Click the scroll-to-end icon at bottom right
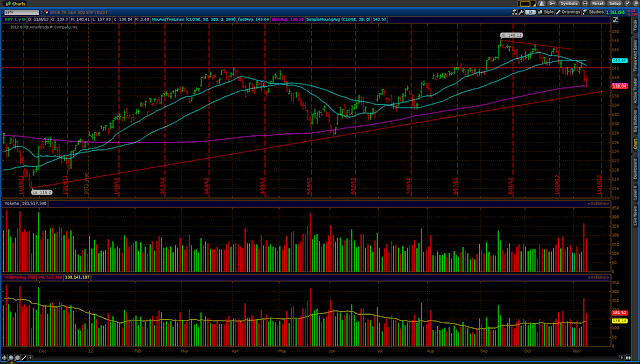 pyautogui.click(x=628, y=357)
